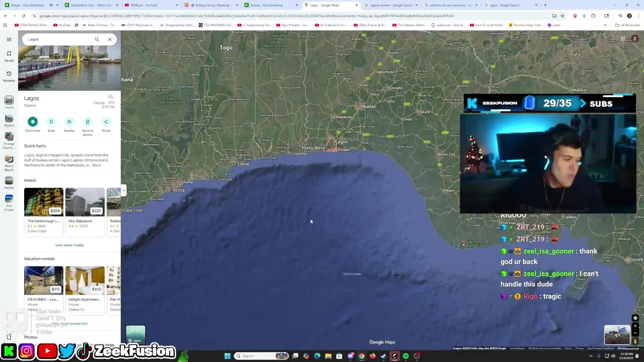Screen dimensions: 644x362
Task: Get Directions to Lagos
Action: click(x=33, y=124)
